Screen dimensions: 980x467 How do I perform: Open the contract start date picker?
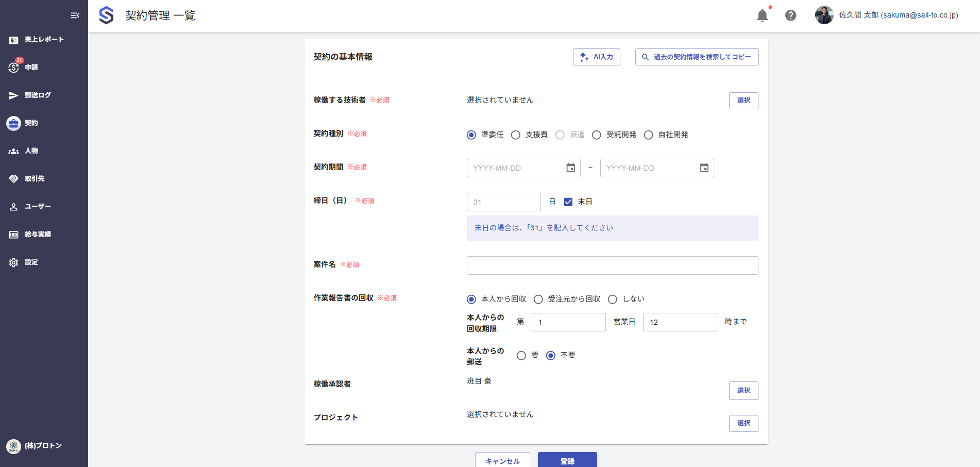570,168
